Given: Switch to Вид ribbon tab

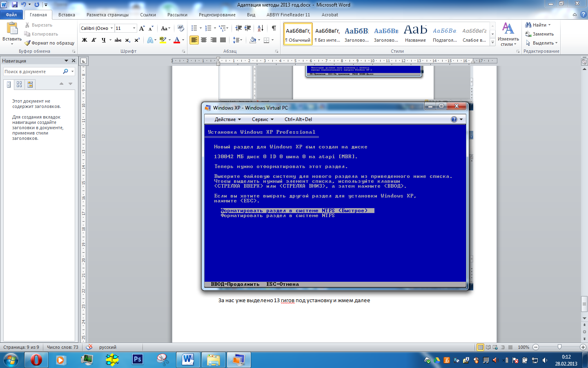Looking at the screenshot, I should pyautogui.click(x=251, y=15).
